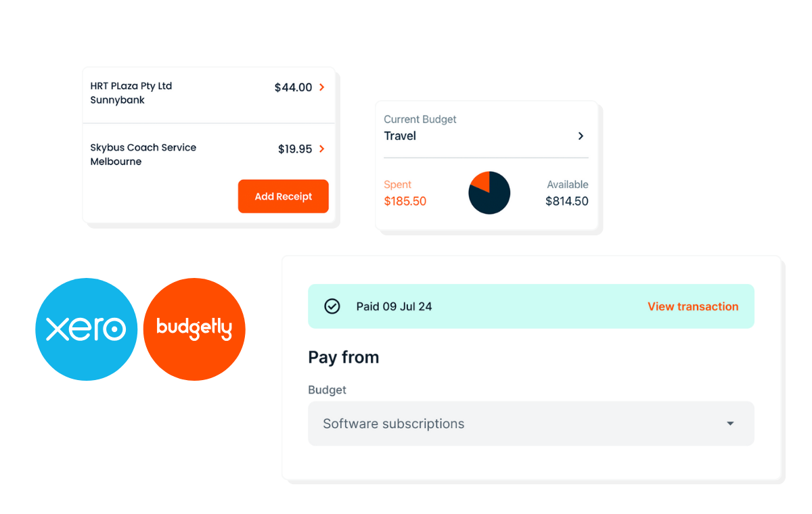Click the Current Budget label
The height and width of the screenshot is (514, 812).
coord(420,119)
